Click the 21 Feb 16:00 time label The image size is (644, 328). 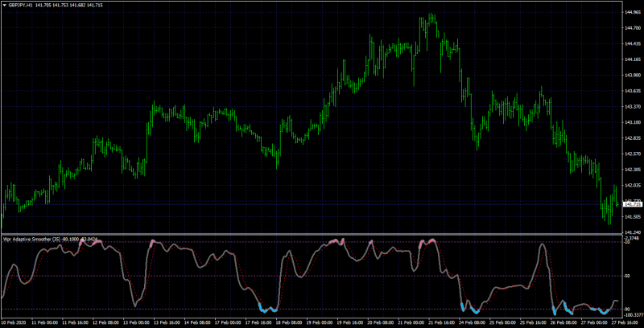442,323
